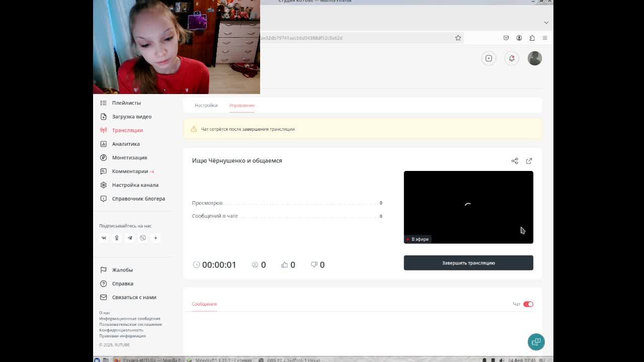Open the stream in a new window icon
The image size is (644, 362).
coord(529,161)
